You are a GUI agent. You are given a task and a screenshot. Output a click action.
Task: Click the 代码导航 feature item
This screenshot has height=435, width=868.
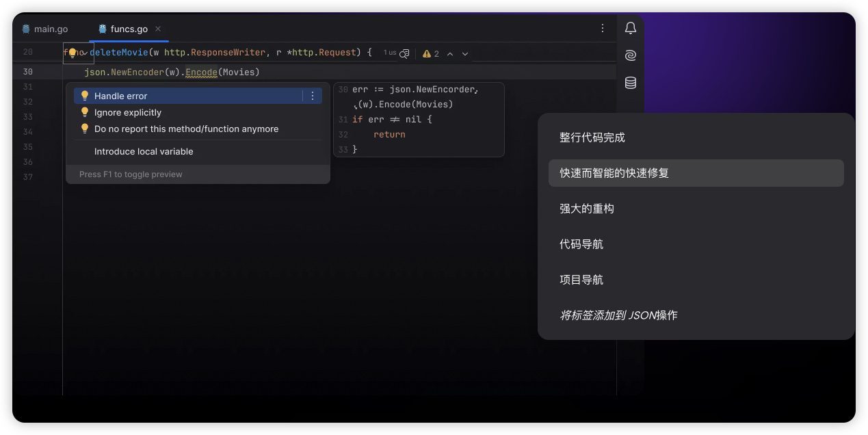pyautogui.click(x=581, y=244)
